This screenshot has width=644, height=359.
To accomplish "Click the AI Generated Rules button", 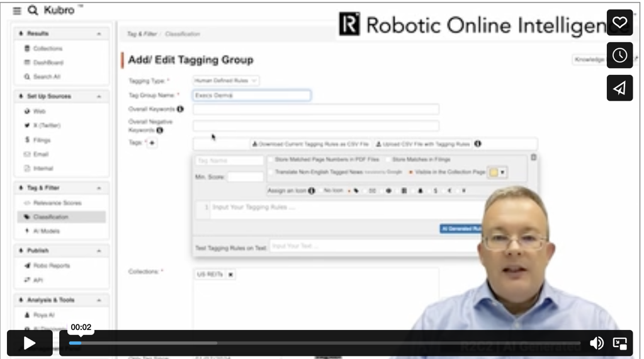I will point(461,229).
